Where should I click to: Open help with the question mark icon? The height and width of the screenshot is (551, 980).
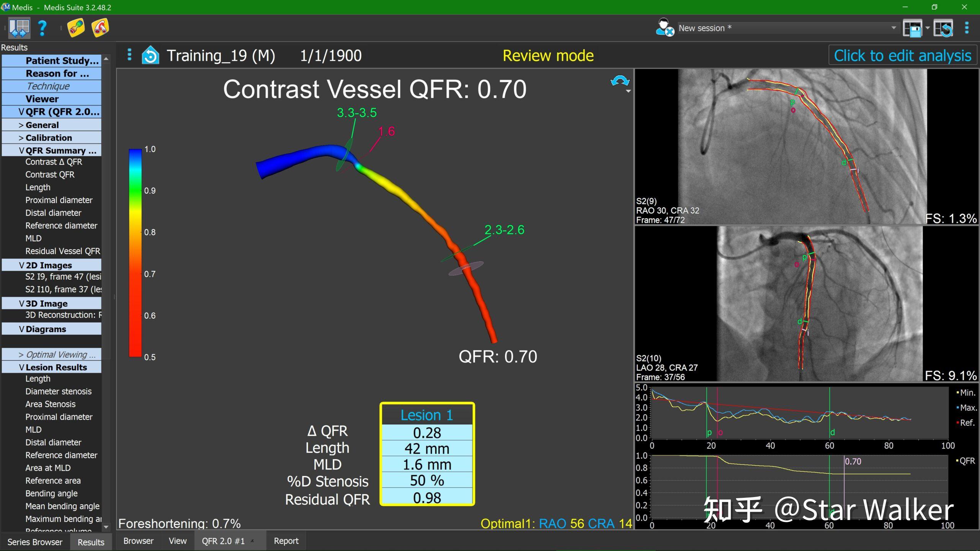[42, 28]
